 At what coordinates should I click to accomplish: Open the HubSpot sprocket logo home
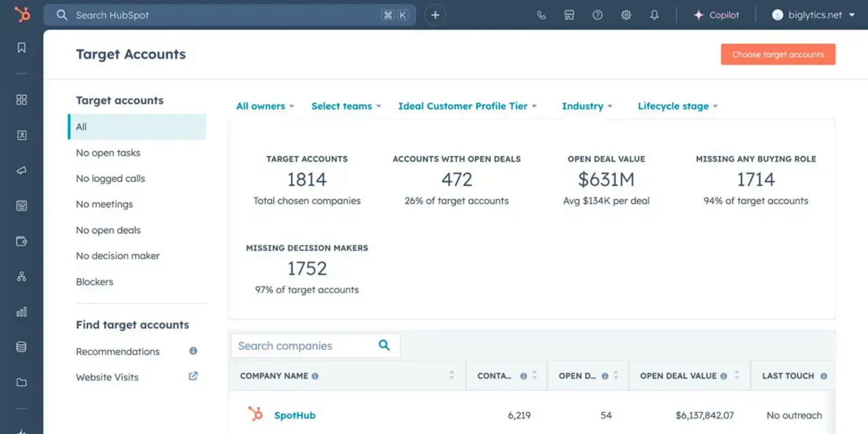click(x=22, y=15)
